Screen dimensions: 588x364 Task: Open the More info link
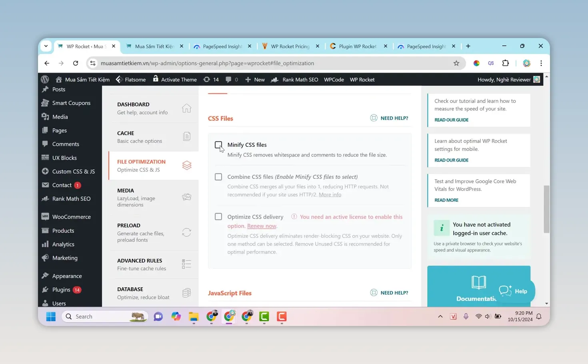(330, 195)
